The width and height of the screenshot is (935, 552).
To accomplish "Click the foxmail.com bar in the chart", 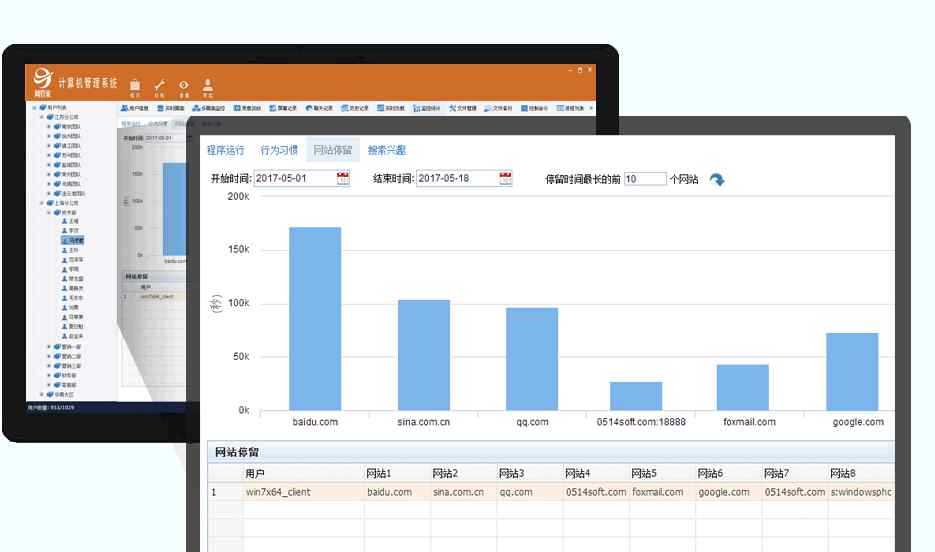I will [x=742, y=387].
